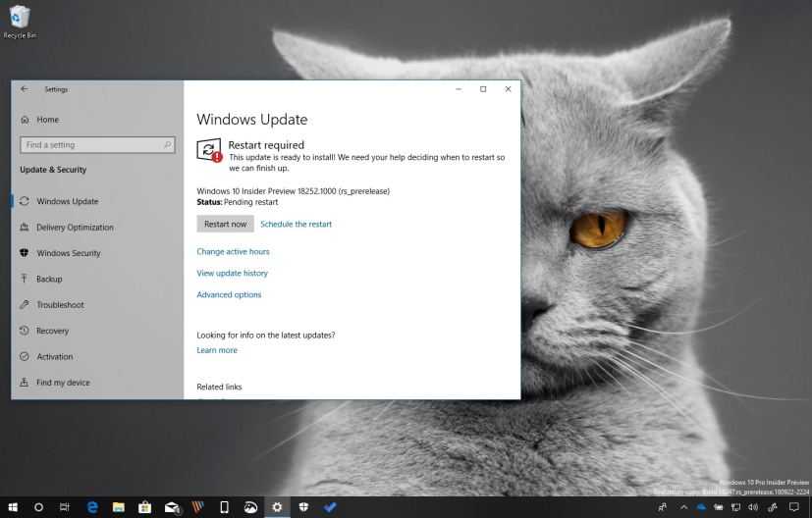Image resolution: width=812 pixels, height=518 pixels.
Task: Click the Update & Security section title
Action: point(53,170)
